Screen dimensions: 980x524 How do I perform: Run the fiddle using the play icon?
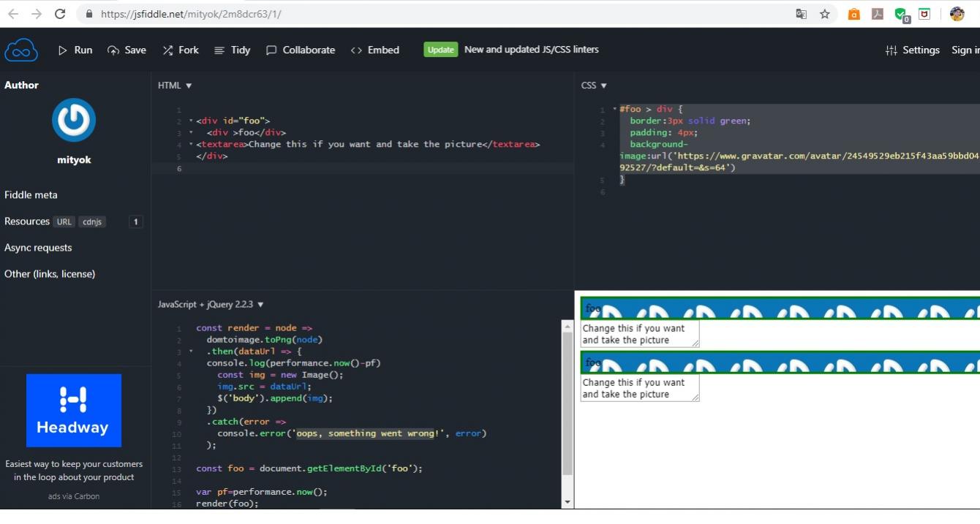[64, 50]
